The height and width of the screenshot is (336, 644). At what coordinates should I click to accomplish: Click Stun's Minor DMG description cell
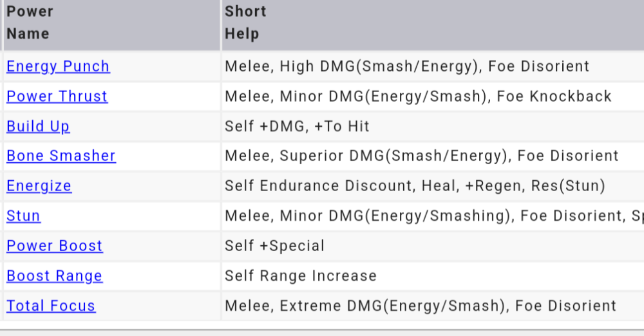pos(431,216)
